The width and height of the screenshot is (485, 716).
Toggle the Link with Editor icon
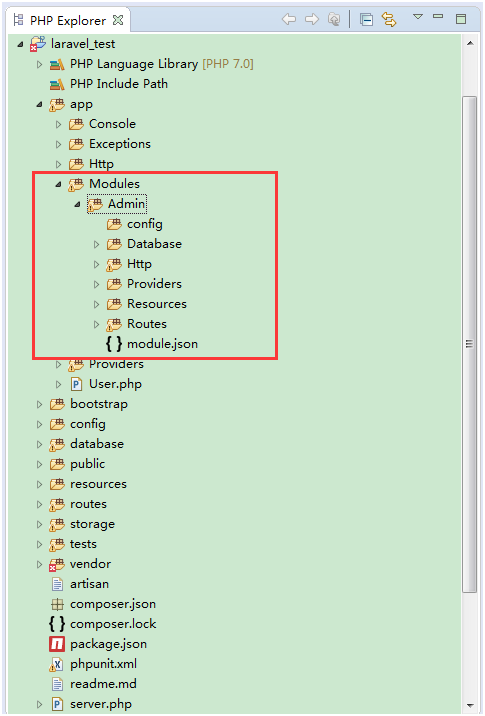389,19
